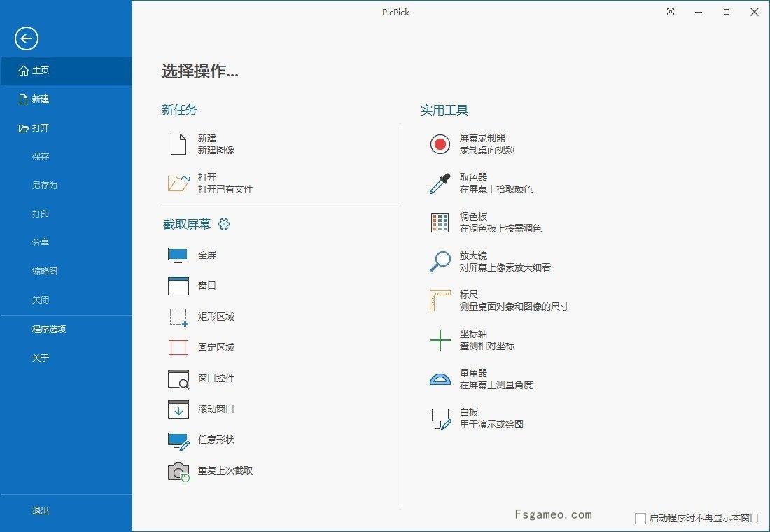
Task: Maximize the PicPick window
Action: coord(727,13)
